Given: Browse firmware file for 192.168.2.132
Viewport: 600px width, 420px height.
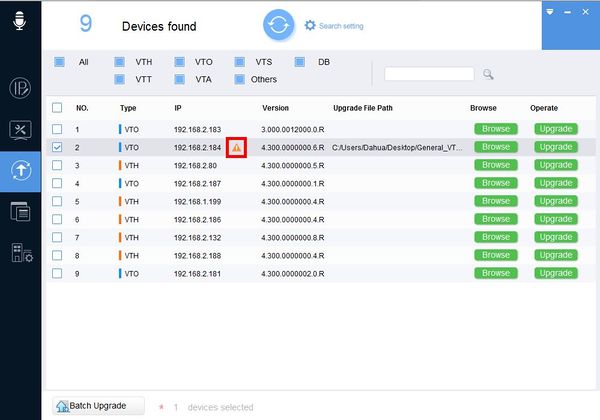Looking at the screenshot, I should point(496,237).
